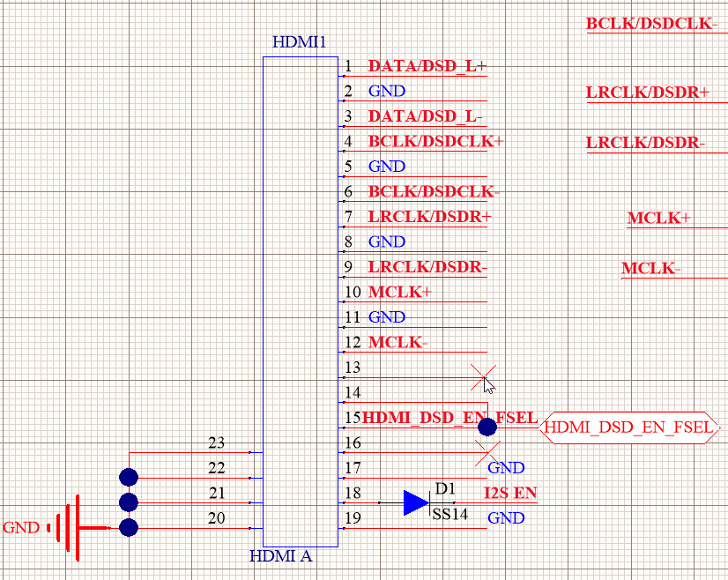This screenshot has height=580, width=728.
Task: Select the HDMI connector body rectangle
Action: [301, 301]
